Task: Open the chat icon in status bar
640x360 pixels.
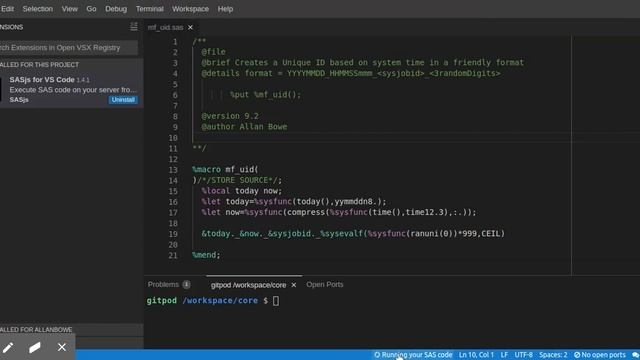Action: (x=636, y=355)
